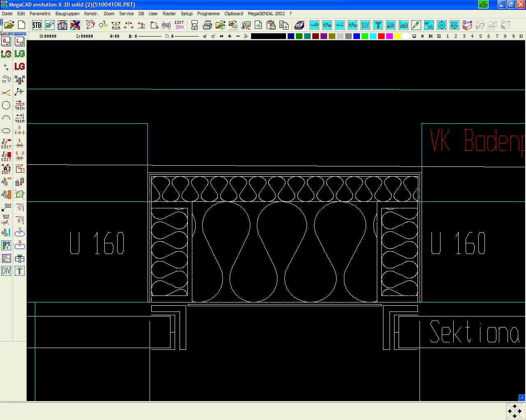The width and height of the screenshot is (526, 420).
Task: Click the printer icon
Action: (x=208, y=25)
